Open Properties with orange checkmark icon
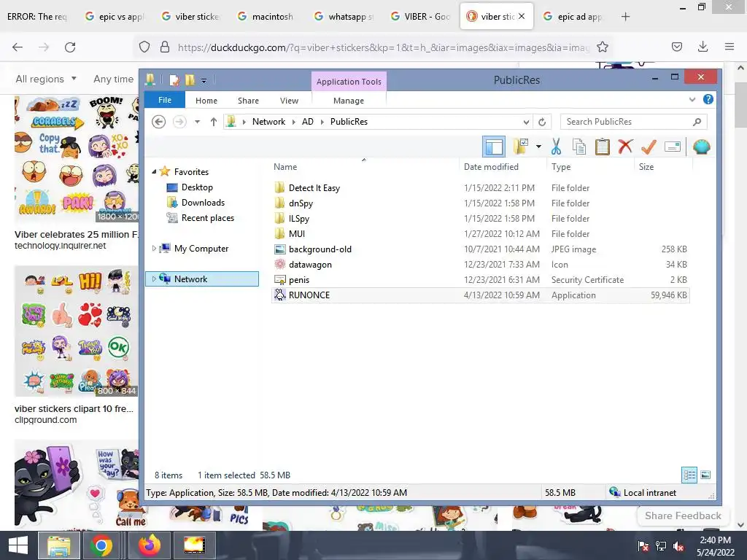The height and width of the screenshot is (560, 747). [649, 147]
